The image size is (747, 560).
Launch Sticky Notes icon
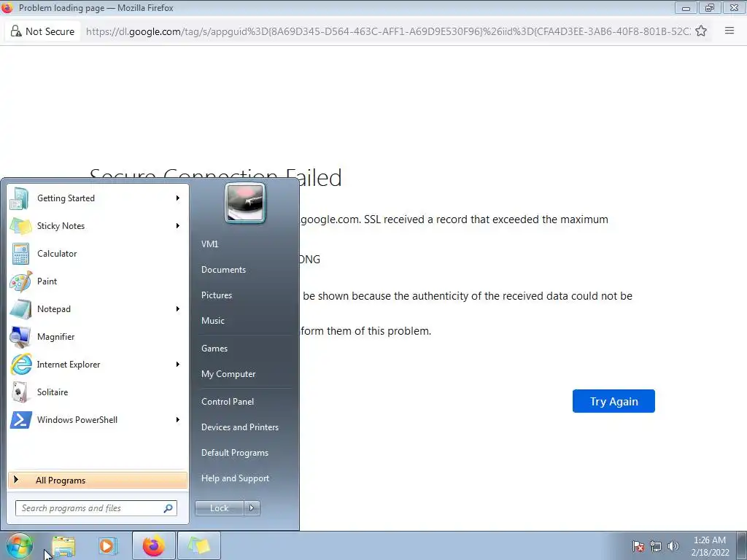click(20, 226)
